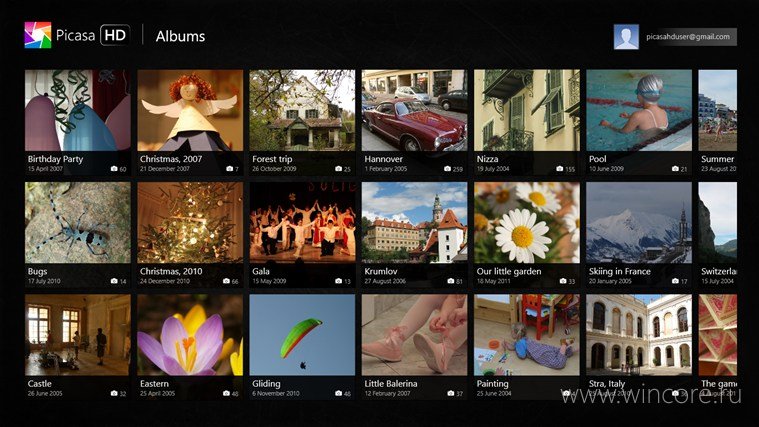Open the Forest trip album

coord(302,122)
